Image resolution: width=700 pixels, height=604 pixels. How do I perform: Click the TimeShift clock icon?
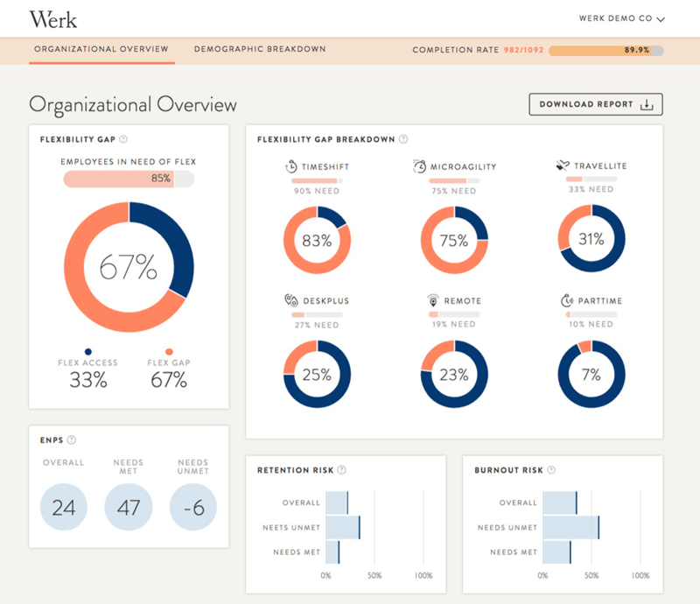click(x=291, y=166)
